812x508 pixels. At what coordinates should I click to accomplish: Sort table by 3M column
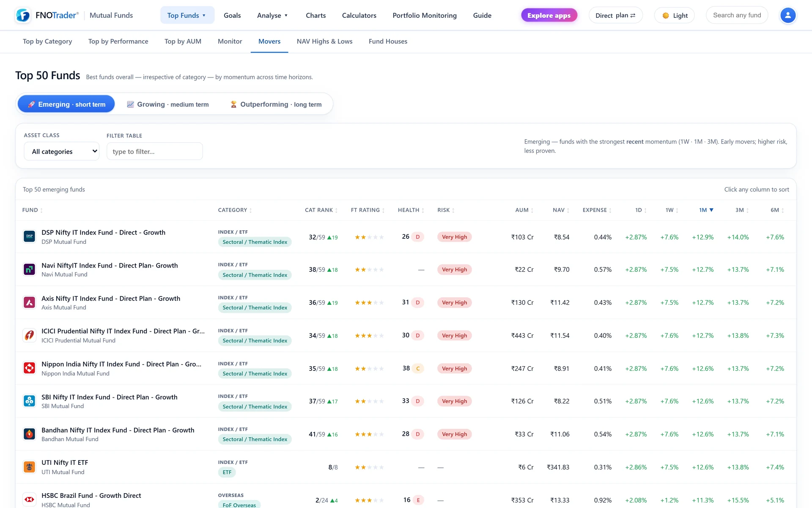[742, 210]
